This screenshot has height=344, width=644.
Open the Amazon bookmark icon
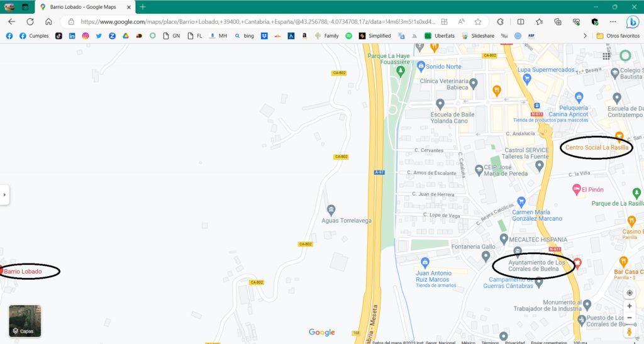tap(304, 36)
